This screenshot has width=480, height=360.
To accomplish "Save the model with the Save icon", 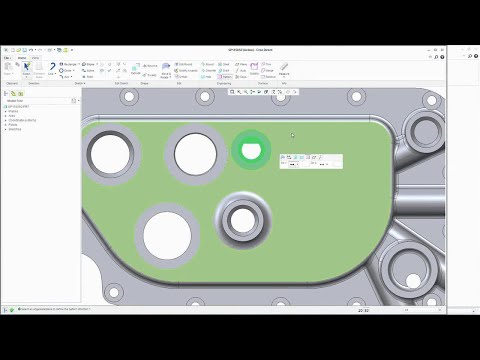I will tap(24, 50).
